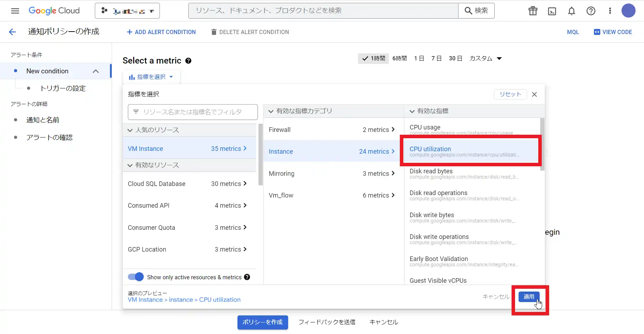
Task: Click キャンセル in the metric selector
Action: pyautogui.click(x=496, y=297)
